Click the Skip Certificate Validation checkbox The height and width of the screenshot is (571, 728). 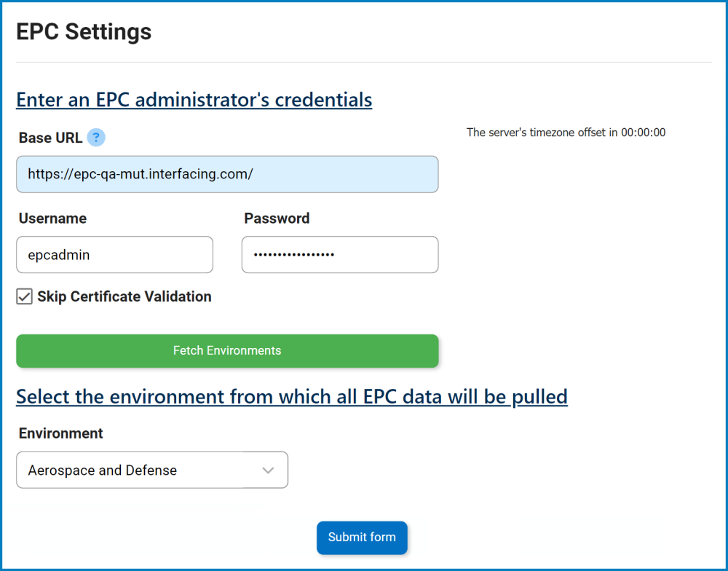coord(24,296)
